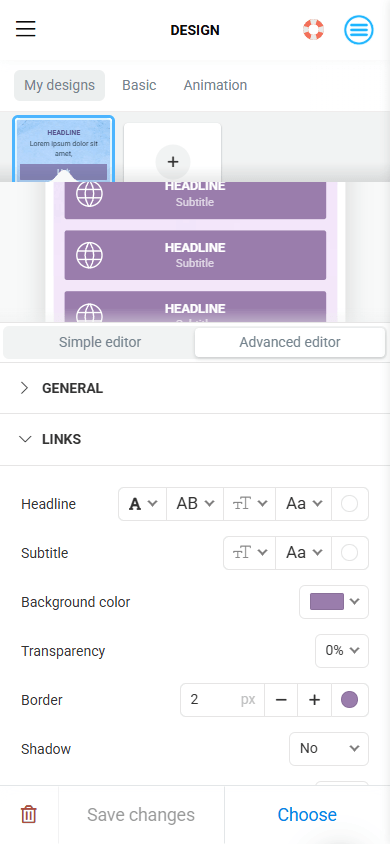Pick Headline text color circle
Screen dimensions: 390x844
coord(350,504)
